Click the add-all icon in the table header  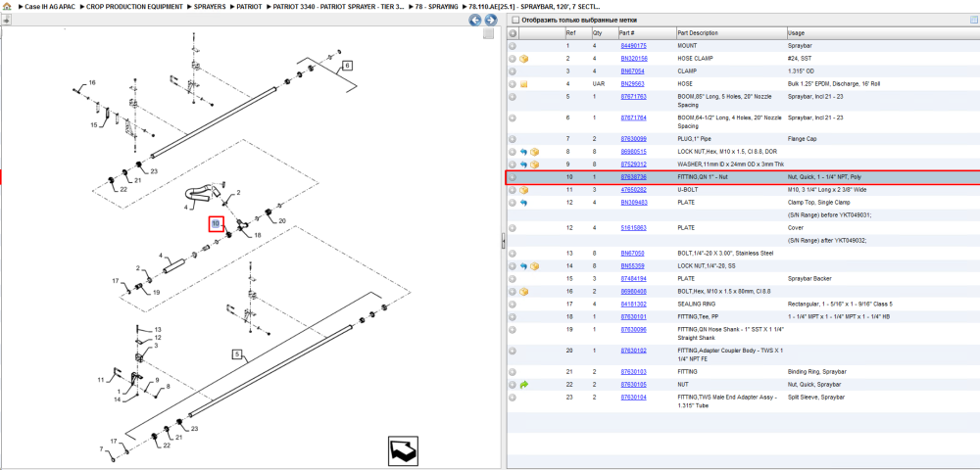tap(513, 32)
